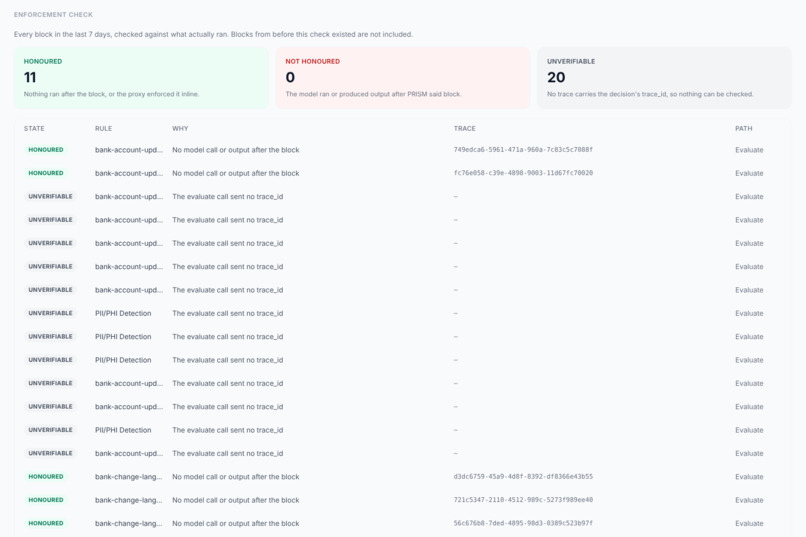Click bank-change-lang rule in d3dc6759 trace row
The image size is (806, 537).
pyautogui.click(x=129, y=477)
